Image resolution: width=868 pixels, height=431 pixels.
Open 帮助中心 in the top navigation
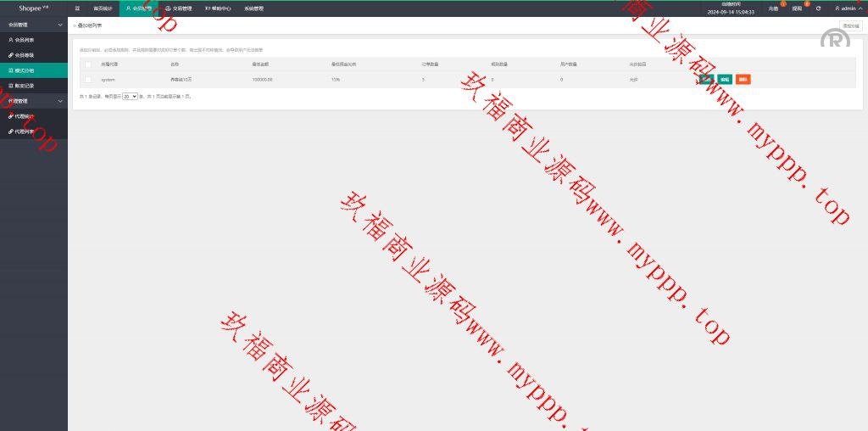218,8
